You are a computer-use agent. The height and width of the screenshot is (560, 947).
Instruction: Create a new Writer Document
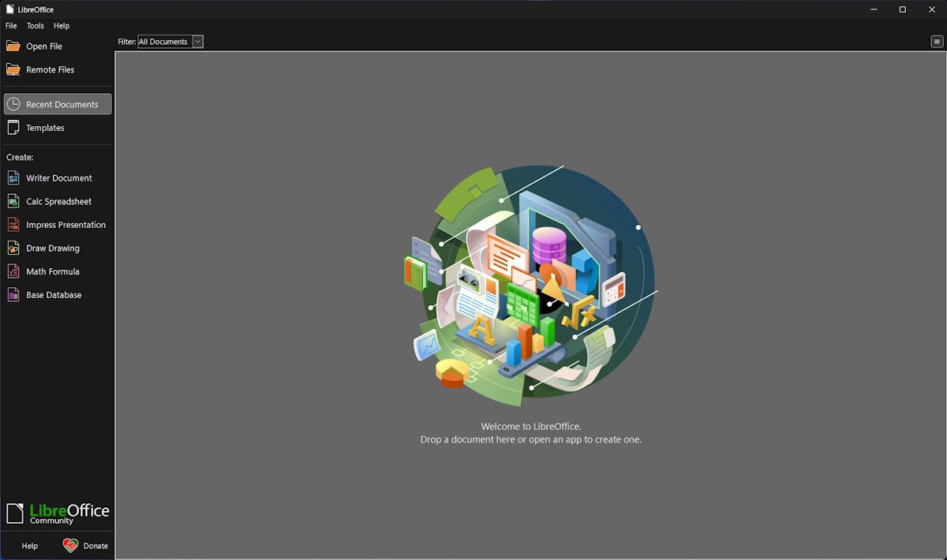[x=59, y=177]
